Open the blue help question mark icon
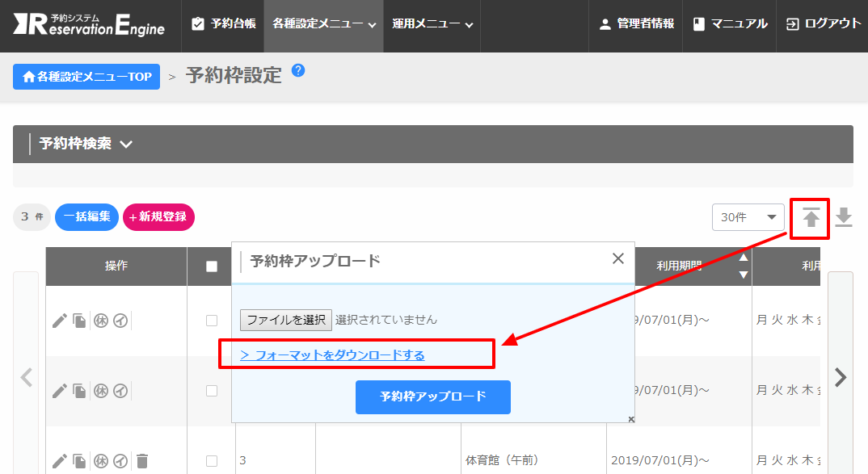 click(298, 70)
